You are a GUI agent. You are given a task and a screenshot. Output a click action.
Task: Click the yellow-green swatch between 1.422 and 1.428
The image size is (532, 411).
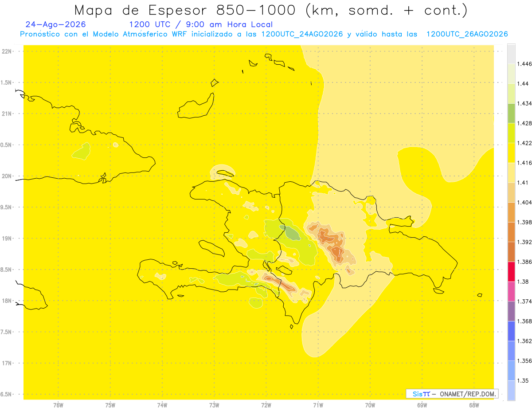(x=511, y=133)
